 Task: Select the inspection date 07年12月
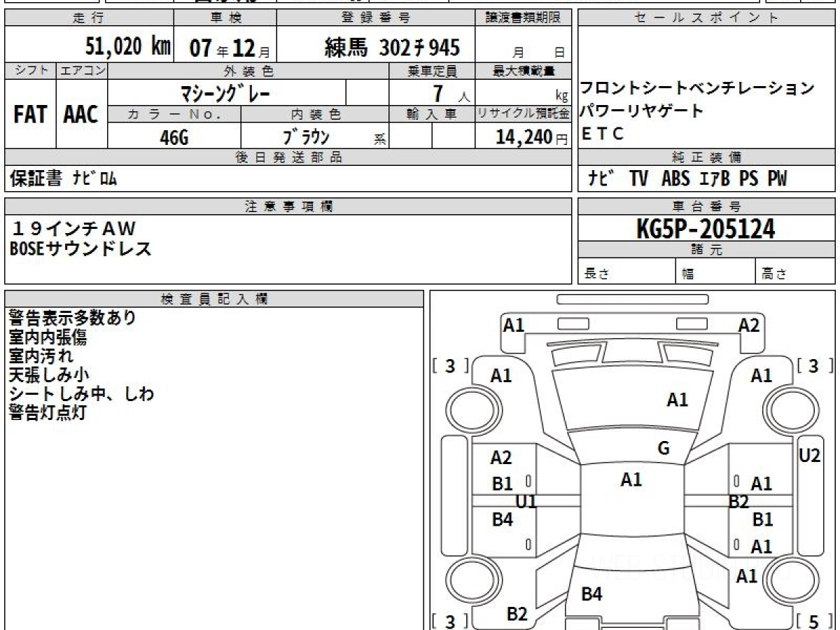[x=229, y=48]
